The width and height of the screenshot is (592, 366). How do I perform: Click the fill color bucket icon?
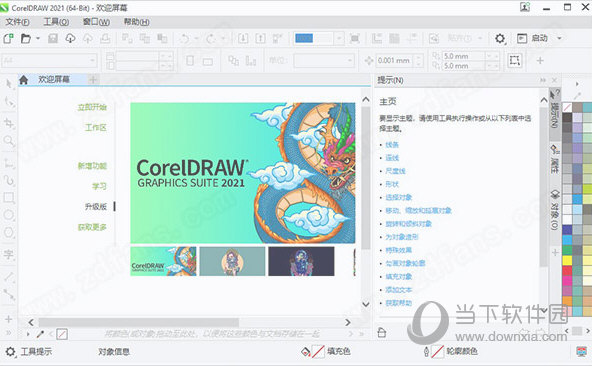point(305,352)
